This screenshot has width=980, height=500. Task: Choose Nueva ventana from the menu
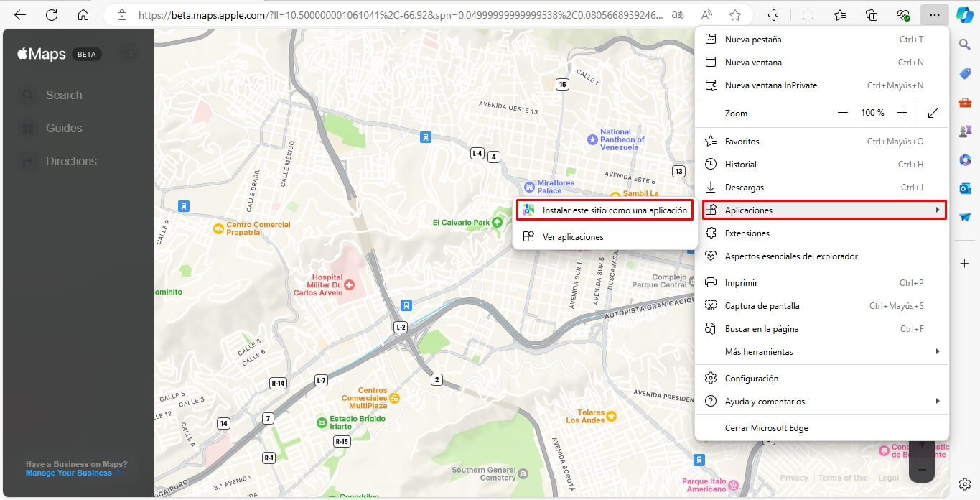pos(822,62)
